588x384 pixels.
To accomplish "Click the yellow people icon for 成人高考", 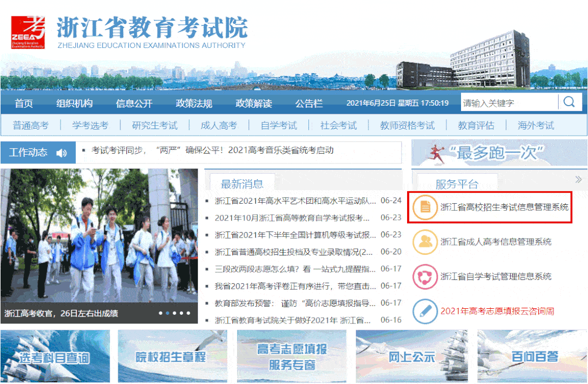I will click(x=425, y=242).
